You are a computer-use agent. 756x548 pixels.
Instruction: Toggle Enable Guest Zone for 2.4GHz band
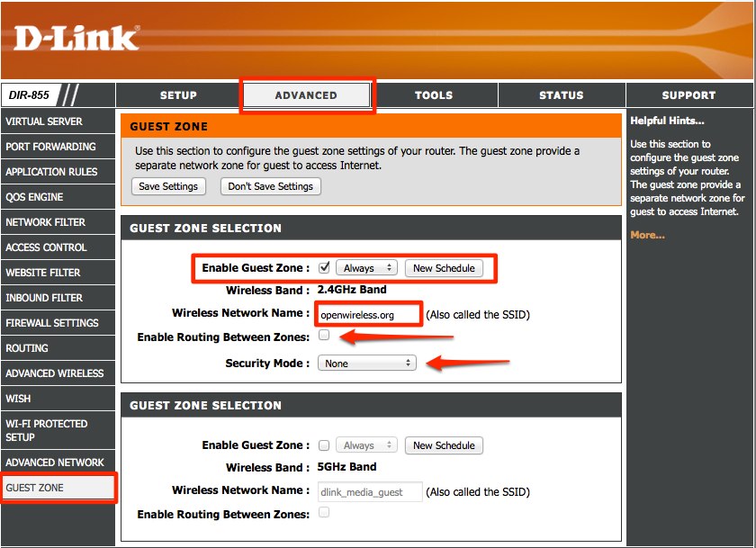pyautogui.click(x=324, y=267)
